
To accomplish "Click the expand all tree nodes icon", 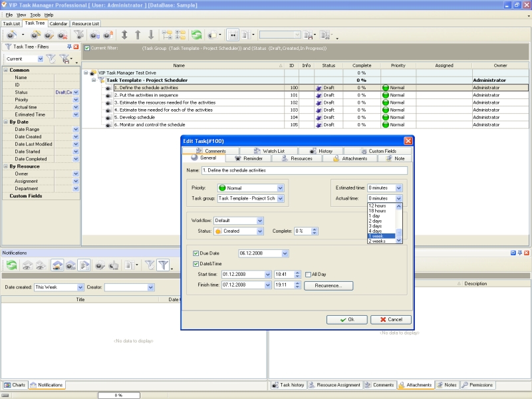I will pyautogui.click(x=167, y=35).
